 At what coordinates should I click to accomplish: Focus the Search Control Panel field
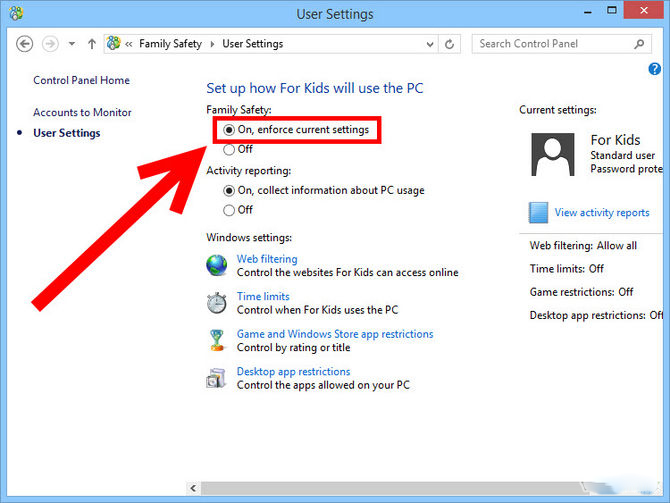[561, 44]
